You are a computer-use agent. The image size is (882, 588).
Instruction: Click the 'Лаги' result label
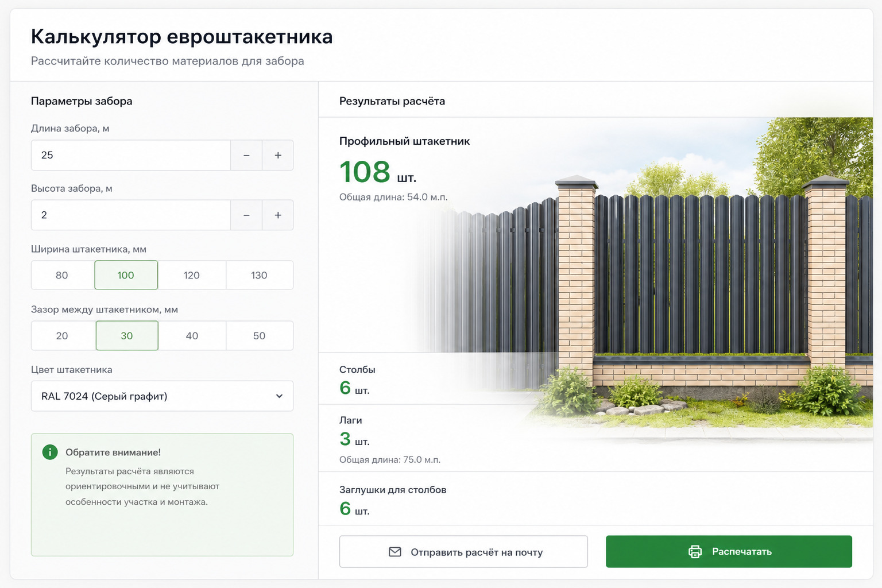coord(351,420)
